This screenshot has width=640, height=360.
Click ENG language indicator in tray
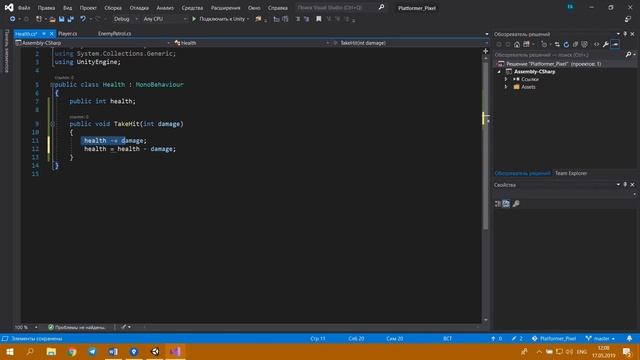[x=582, y=352]
